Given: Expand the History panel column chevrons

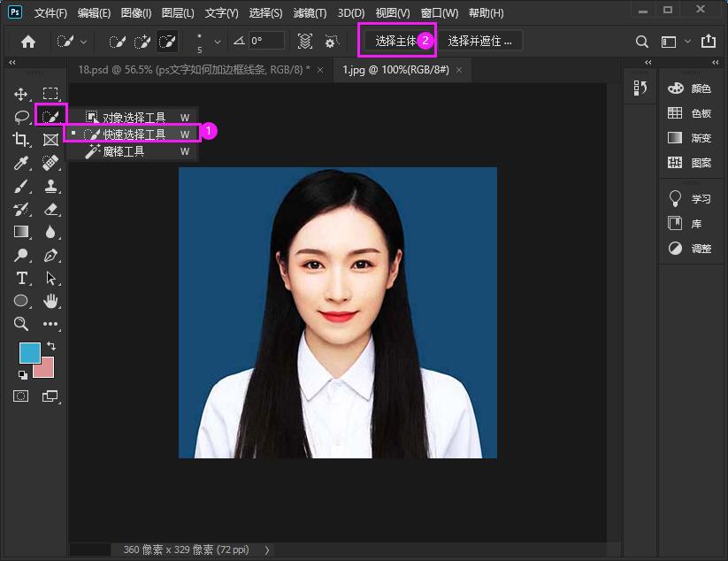Looking at the screenshot, I should coord(648,62).
